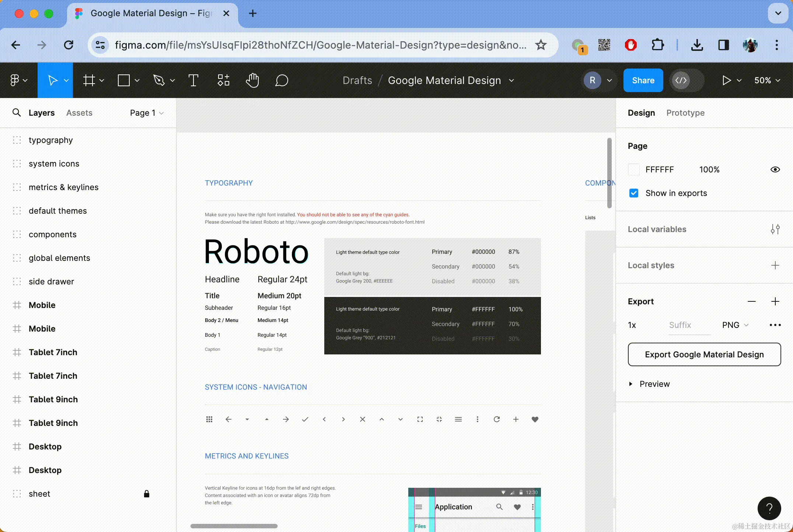793x532 pixels.
Task: Select the Text tool
Action: click(193, 80)
